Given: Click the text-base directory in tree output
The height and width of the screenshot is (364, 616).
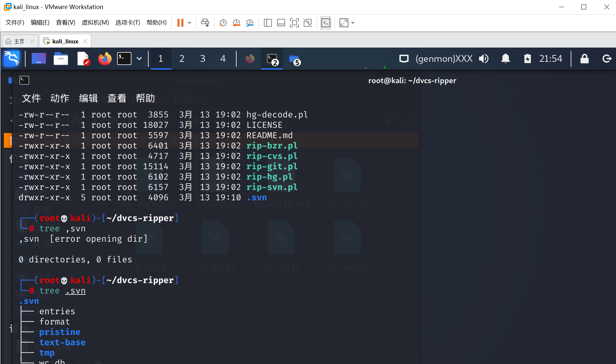Looking at the screenshot, I should [x=62, y=342].
